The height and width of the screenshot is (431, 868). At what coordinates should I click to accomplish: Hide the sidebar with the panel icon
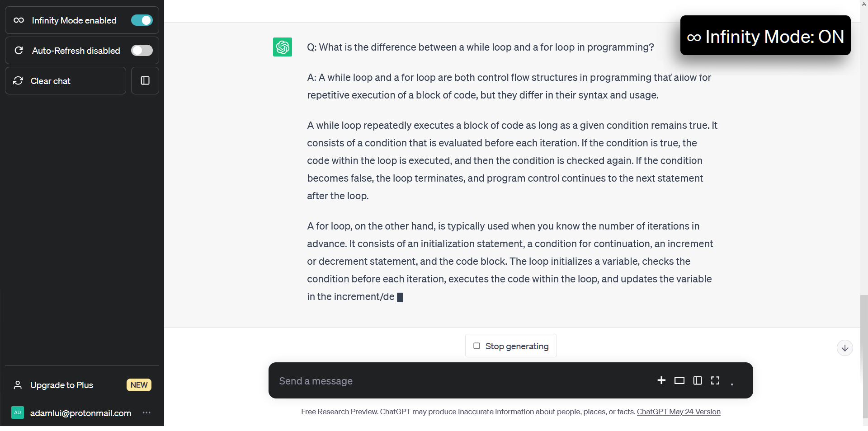(x=145, y=81)
